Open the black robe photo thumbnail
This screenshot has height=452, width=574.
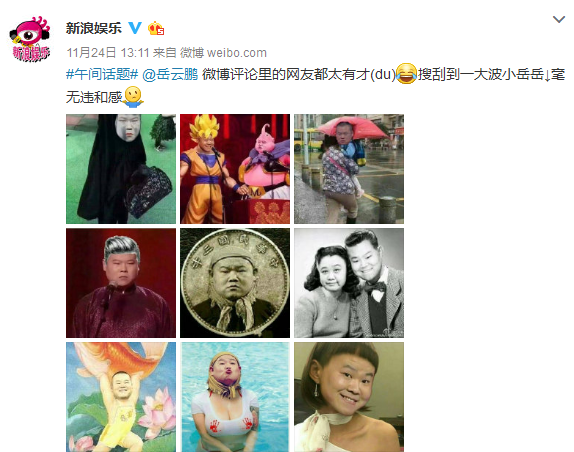tap(121, 169)
